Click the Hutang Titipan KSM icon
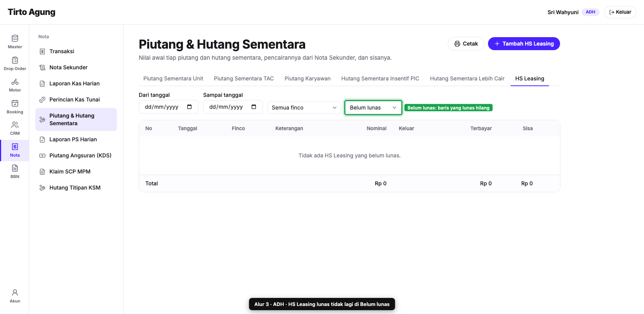This screenshot has height=314, width=644. [43, 188]
